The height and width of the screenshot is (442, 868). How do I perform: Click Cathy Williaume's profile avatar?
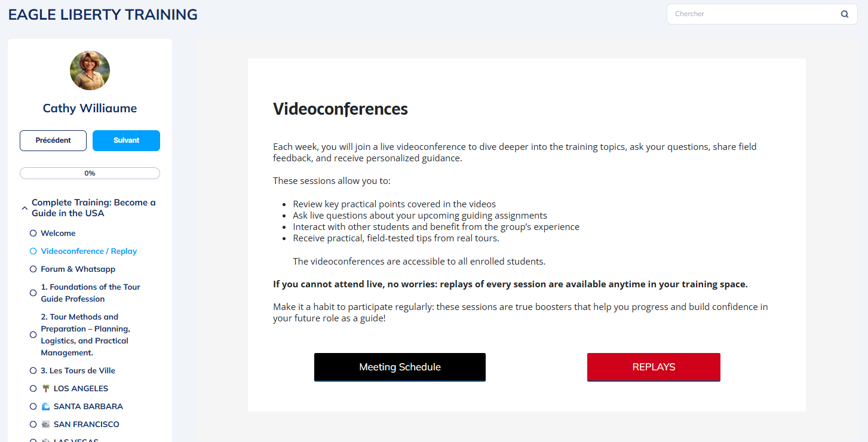(x=90, y=70)
